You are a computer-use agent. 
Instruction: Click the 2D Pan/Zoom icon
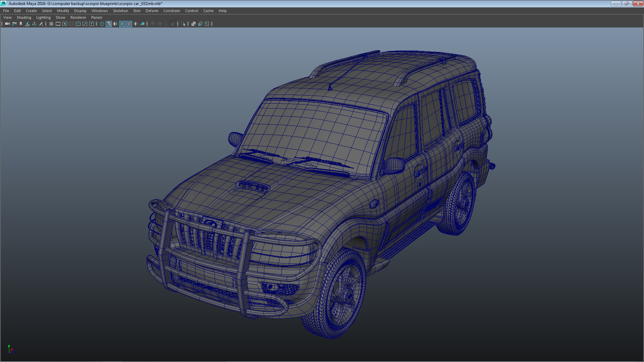click(x=34, y=24)
